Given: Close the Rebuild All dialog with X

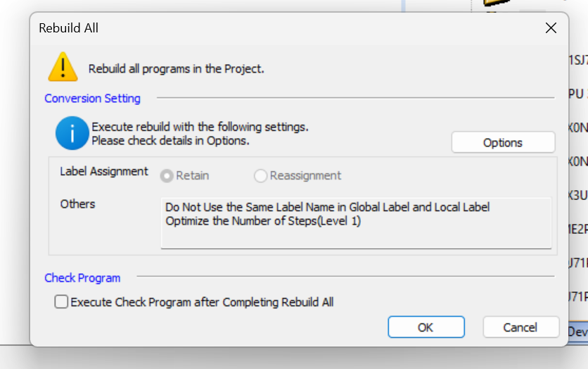Looking at the screenshot, I should pyautogui.click(x=551, y=27).
